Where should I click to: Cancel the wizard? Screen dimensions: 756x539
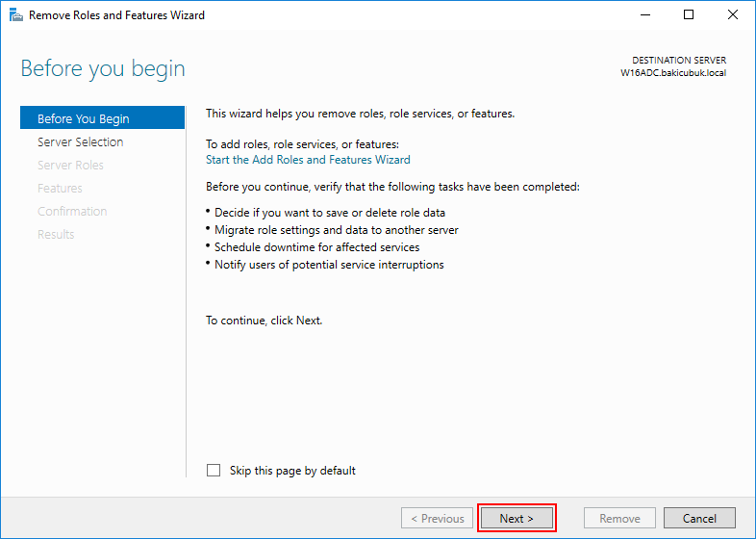point(699,519)
